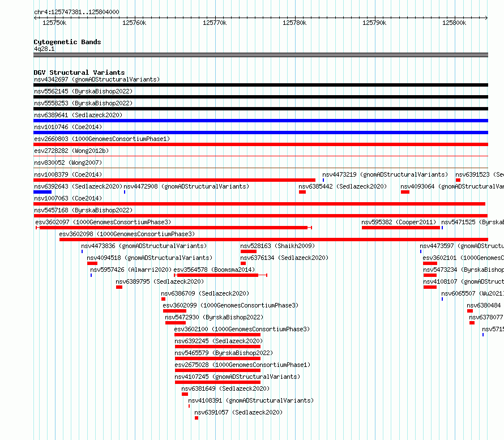Open esv3602100 (1000GenomesConsortiumPhase3) label

point(242,329)
